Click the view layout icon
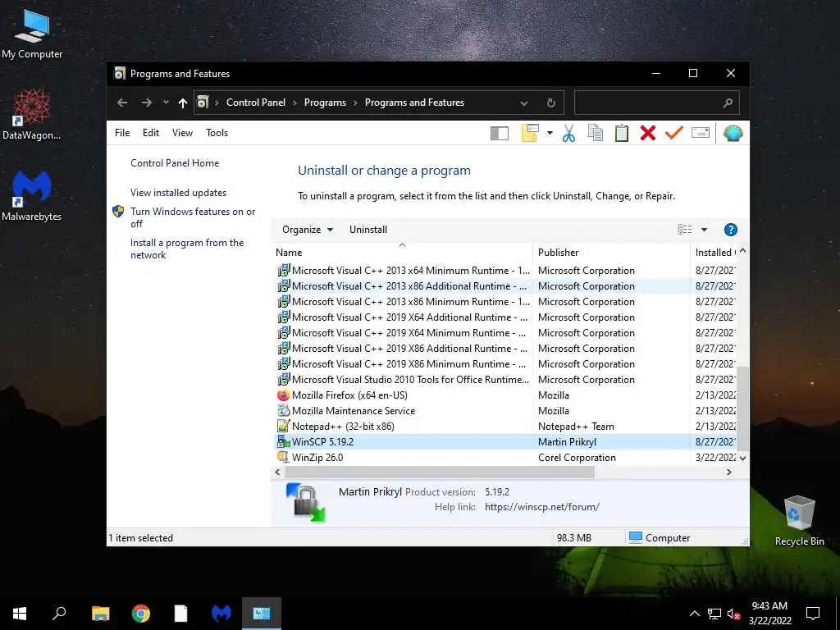This screenshot has width=840, height=630. click(x=685, y=230)
